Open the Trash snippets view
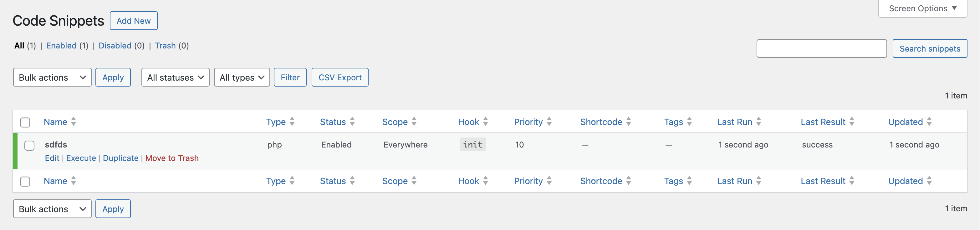 [165, 46]
